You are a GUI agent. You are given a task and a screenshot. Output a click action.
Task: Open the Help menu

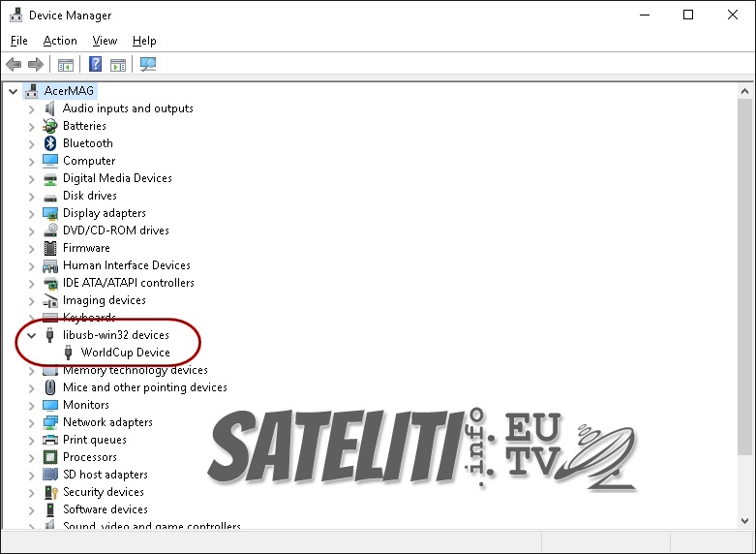pyautogui.click(x=144, y=41)
